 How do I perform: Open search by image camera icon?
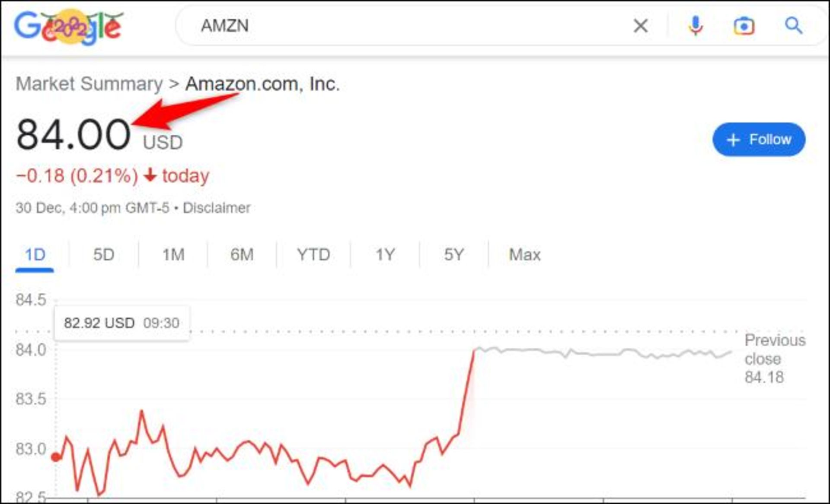[744, 26]
